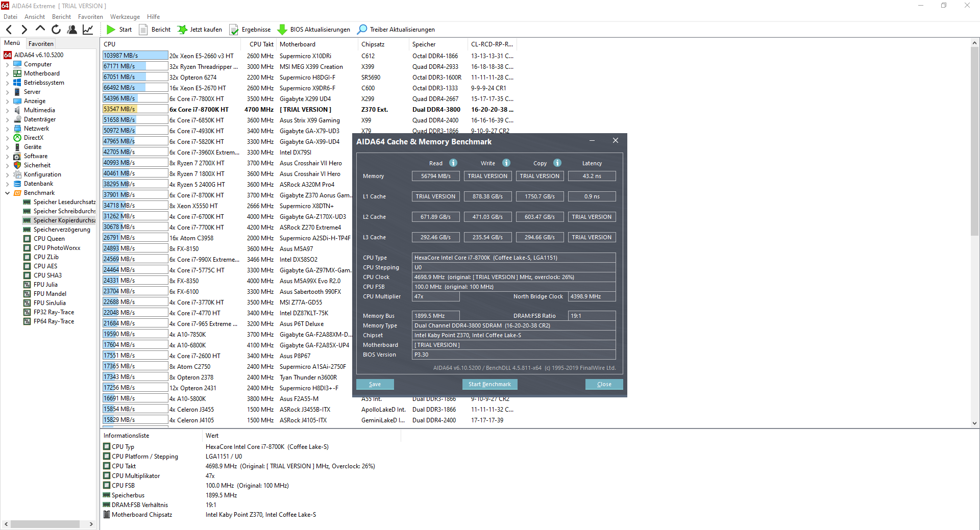This screenshot has height=530, width=980.
Task: Collapse the Benchmark tree node
Action: pos(7,193)
